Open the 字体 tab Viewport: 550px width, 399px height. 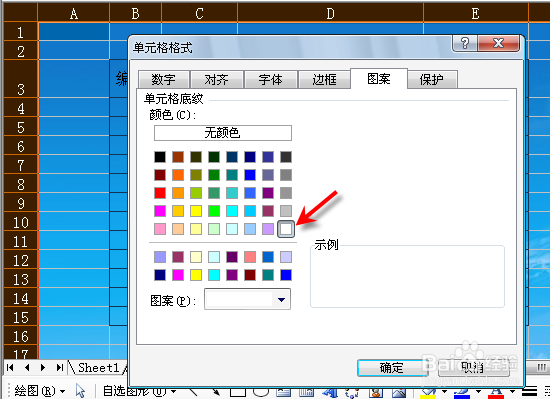pyautogui.click(x=271, y=80)
